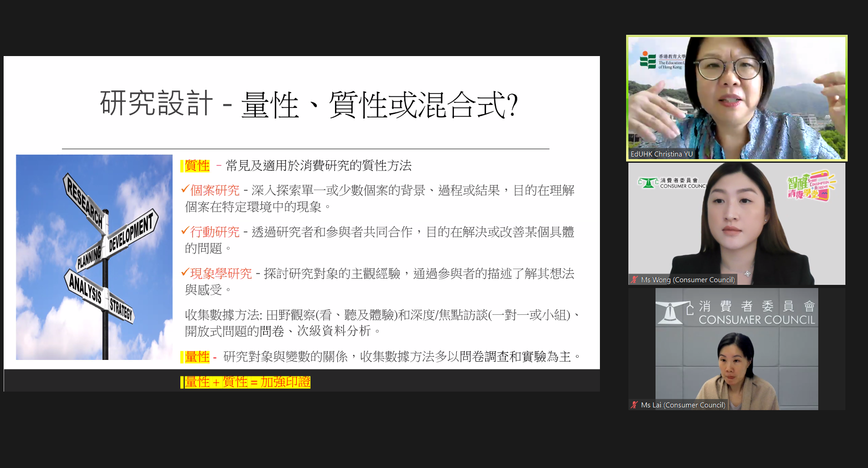Click the Ms Wong (Consumer Council) name label
Viewport: 868px width, 468px height.
pos(688,280)
